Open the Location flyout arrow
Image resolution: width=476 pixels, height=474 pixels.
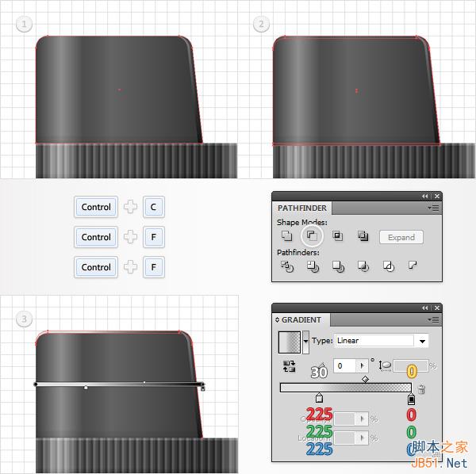click(362, 438)
